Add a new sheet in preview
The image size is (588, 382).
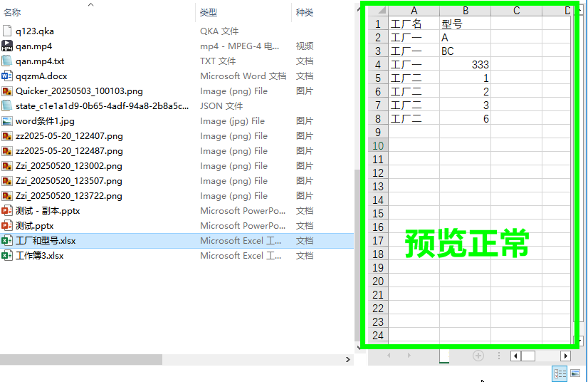[x=478, y=356]
